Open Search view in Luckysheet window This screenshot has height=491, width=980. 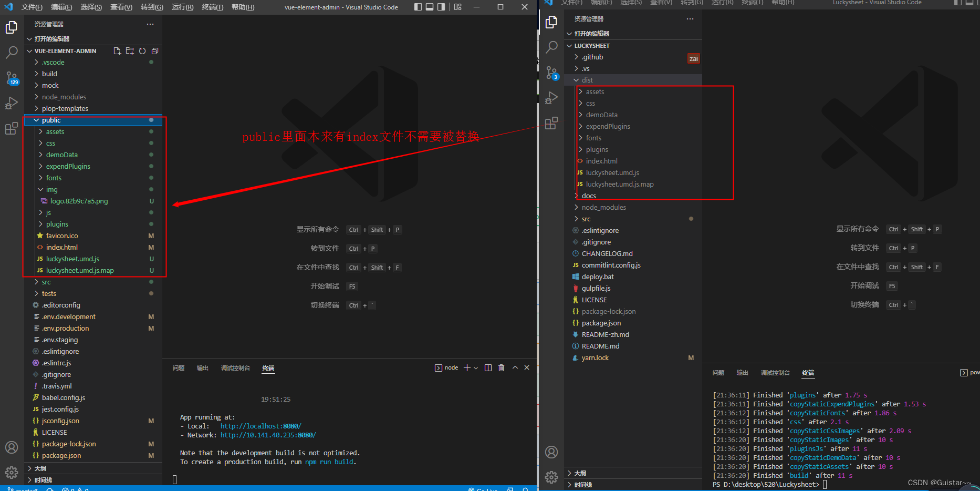(x=551, y=47)
